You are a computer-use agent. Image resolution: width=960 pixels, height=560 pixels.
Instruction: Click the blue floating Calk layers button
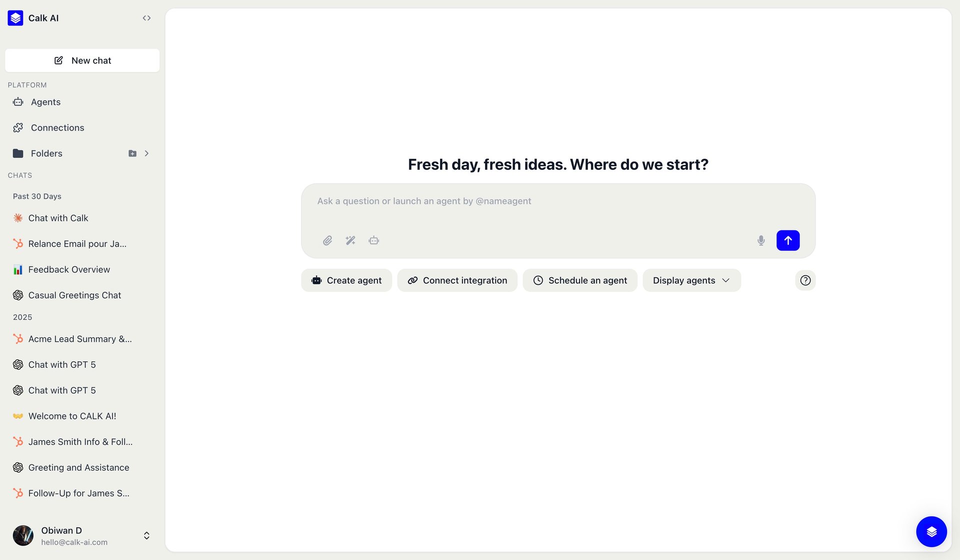click(x=931, y=531)
